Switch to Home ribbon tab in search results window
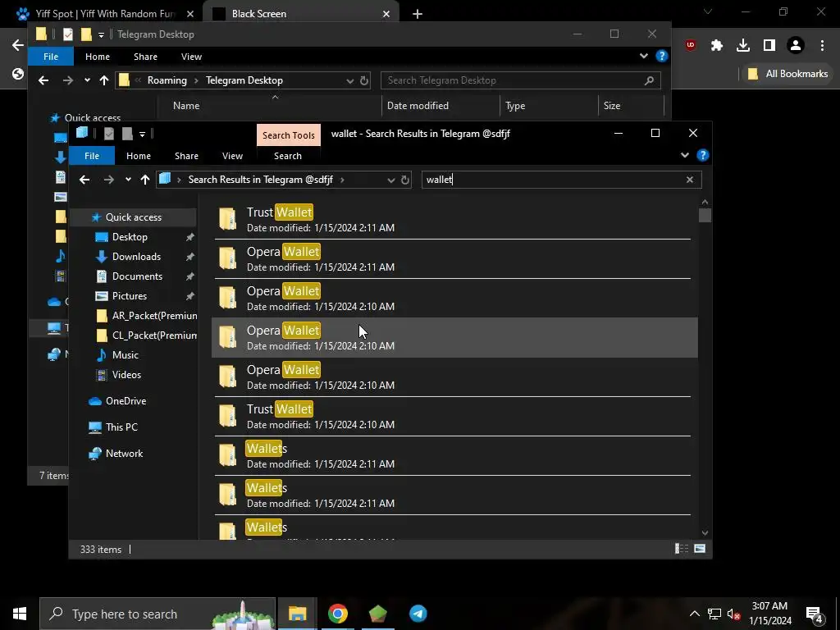Screen dimensions: 840x630 coord(138,156)
